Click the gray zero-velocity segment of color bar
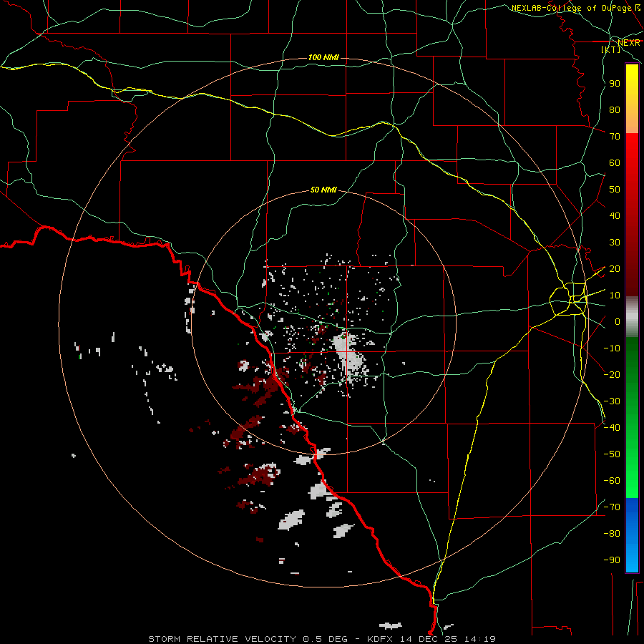The width and height of the screenshot is (644, 644). 632,316
